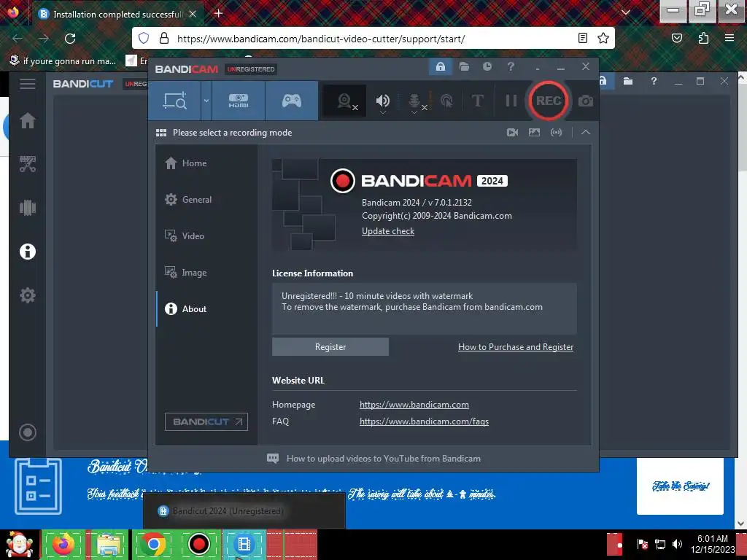Click the pause recording button
The height and width of the screenshot is (560, 747).
[x=511, y=101]
